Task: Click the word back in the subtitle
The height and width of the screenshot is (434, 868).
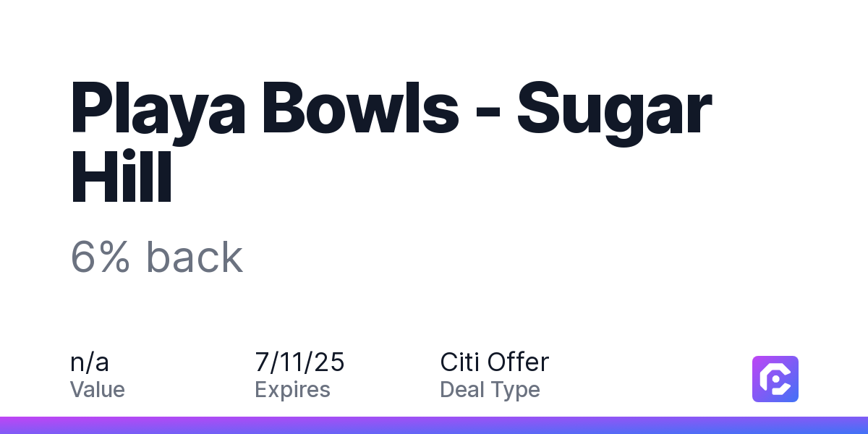Action: pyautogui.click(x=194, y=258)
